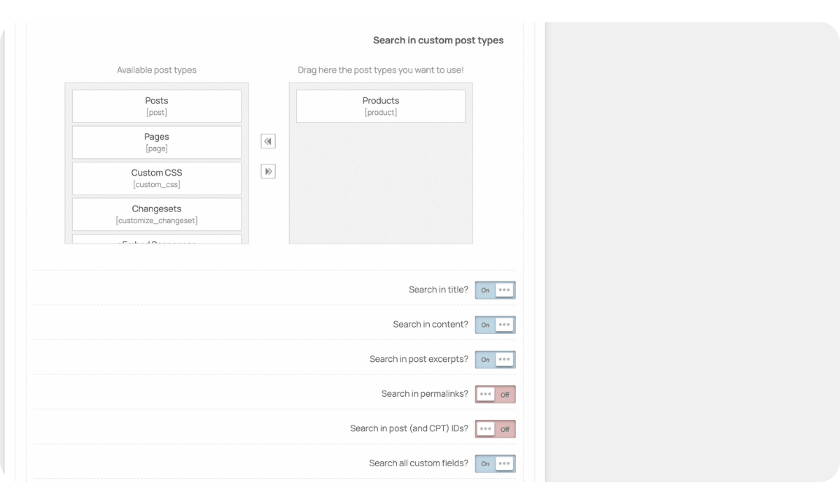Select the Pages post type item
The width and height of the screenshot is (840, 504).
(x=157, y=142)
